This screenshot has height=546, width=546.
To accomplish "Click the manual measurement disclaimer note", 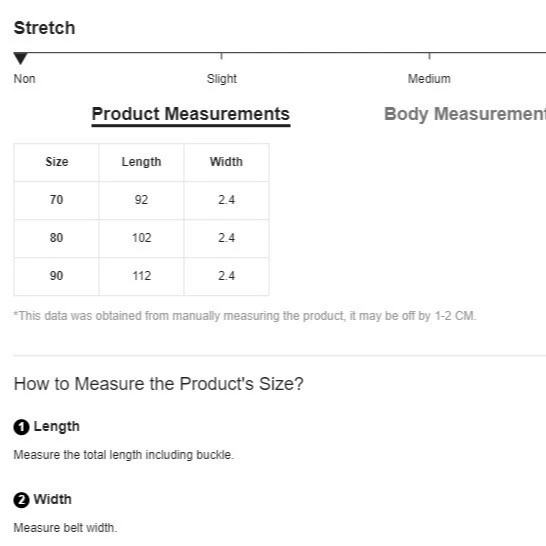I will 245,316.
